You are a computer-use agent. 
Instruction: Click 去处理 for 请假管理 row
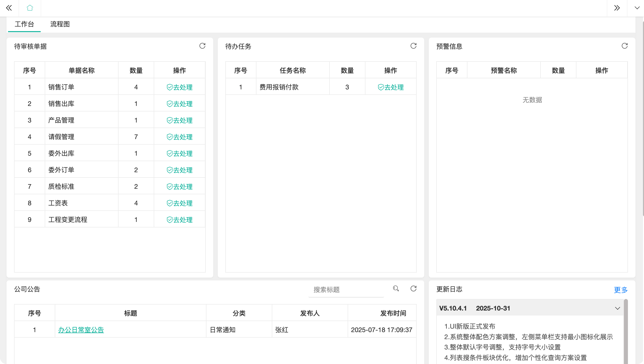point(180,137)
